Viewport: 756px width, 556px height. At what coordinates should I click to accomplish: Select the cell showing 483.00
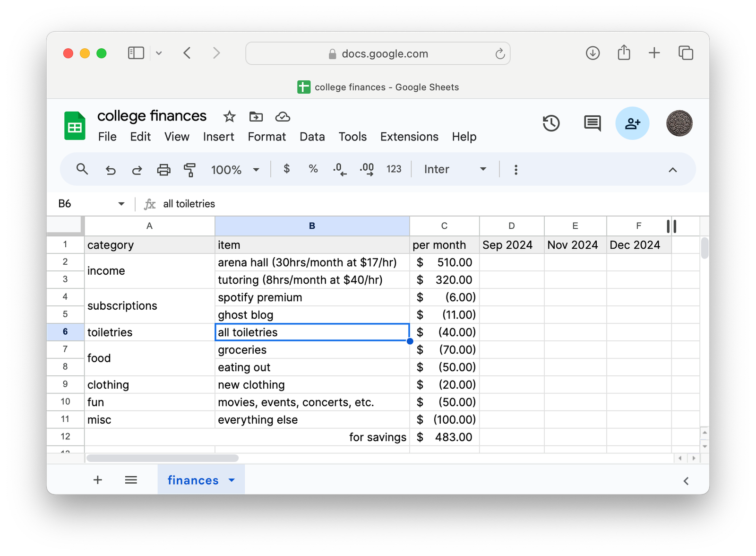tap(444, 437)
